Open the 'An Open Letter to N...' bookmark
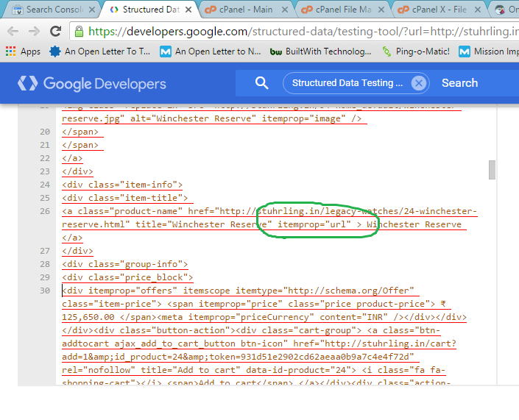Screen dimensions: 519x420 click(211, 51)
